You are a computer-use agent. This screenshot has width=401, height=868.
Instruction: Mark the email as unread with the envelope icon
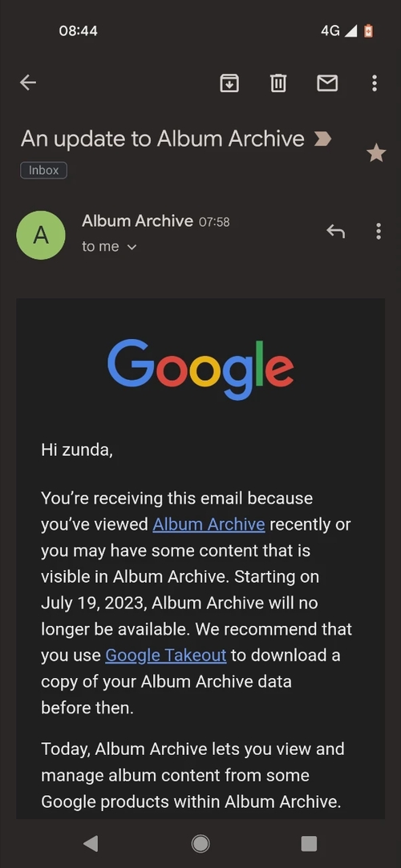pos(327,83)
